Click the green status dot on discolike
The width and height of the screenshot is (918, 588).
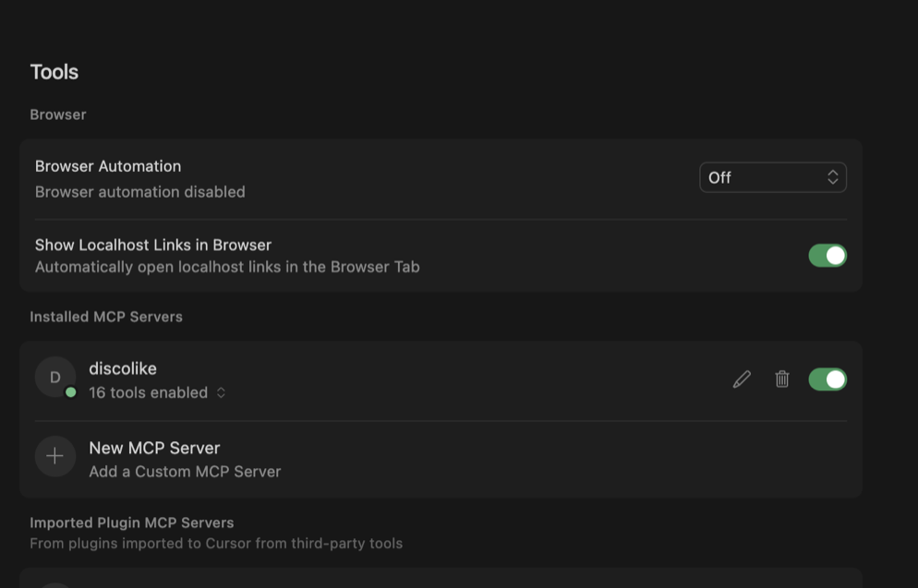[70, 392]
